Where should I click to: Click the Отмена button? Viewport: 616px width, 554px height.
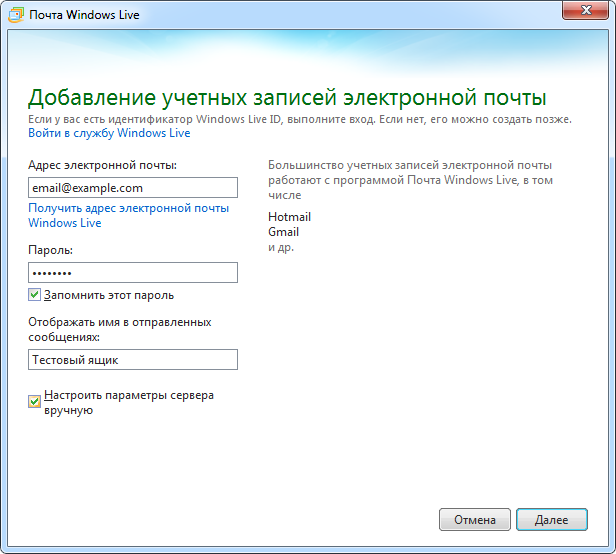[x=475, y=520]
